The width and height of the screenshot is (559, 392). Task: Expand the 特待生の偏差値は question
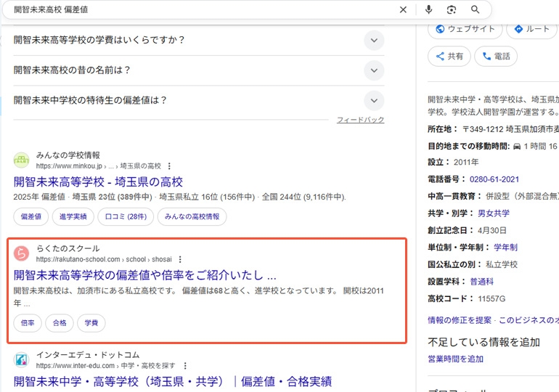pos(373,100)
